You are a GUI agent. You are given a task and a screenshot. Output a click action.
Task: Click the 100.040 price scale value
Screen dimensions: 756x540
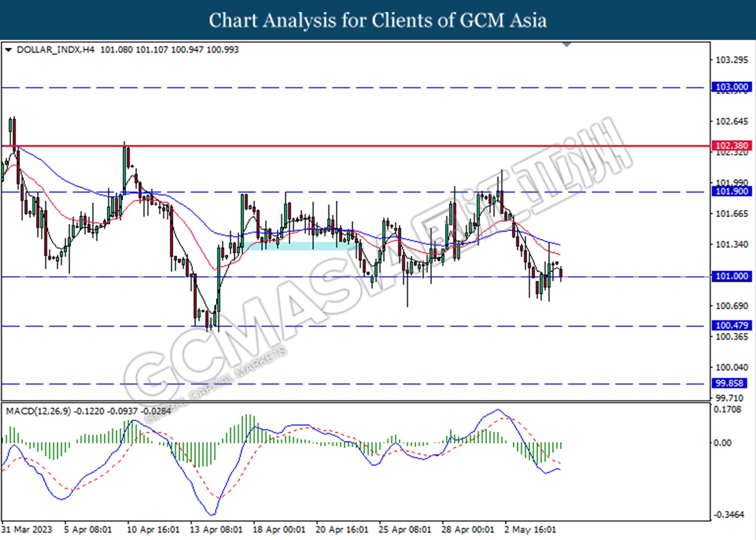732,367
